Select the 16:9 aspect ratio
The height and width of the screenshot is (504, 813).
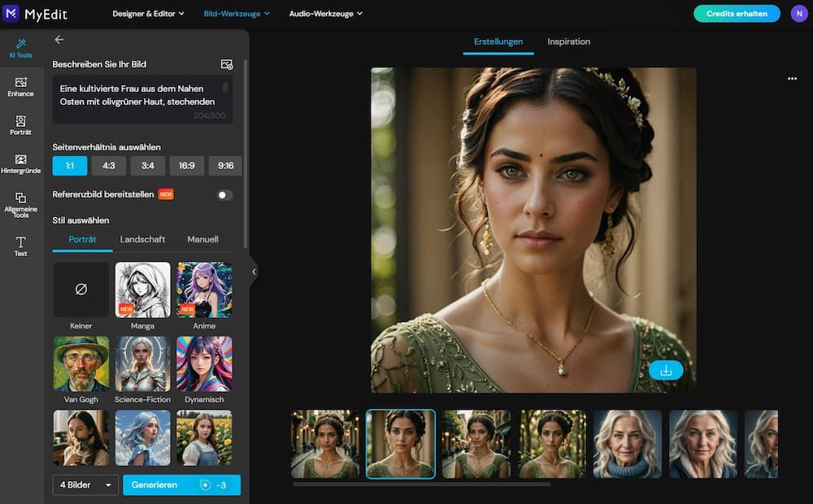(187, 166)
